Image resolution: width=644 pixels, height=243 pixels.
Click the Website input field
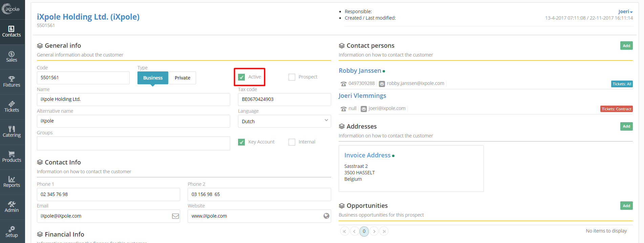pos(259,216)
